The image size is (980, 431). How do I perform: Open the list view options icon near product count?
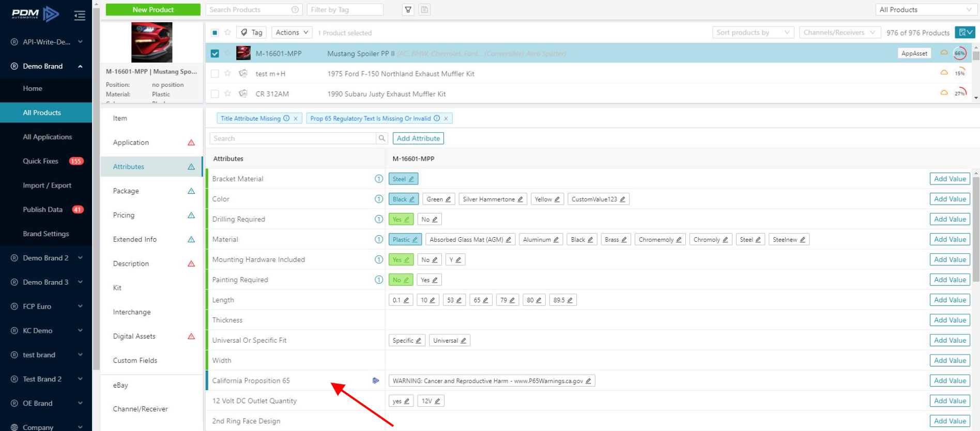tap(964, 33)
